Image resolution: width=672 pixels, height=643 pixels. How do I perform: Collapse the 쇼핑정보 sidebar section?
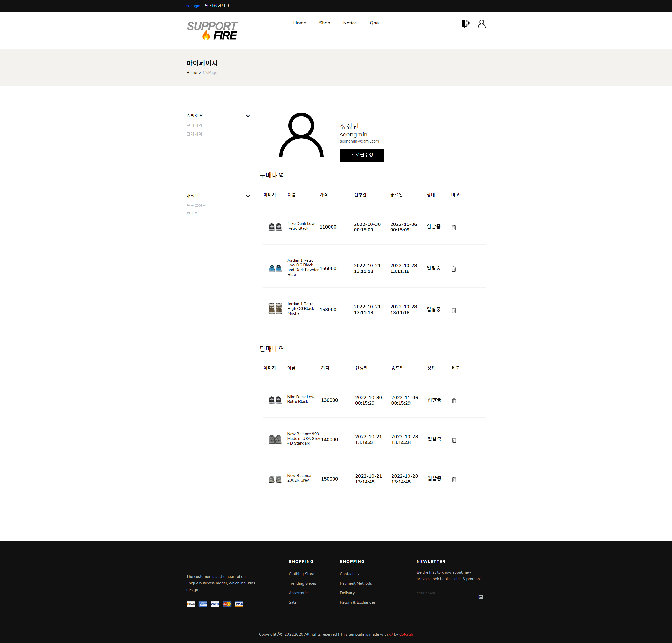(x=248, y=116)
